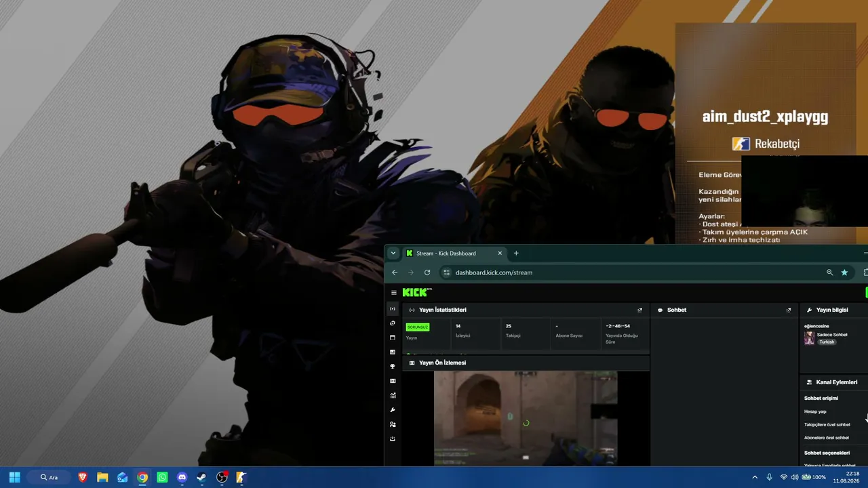This screenshot has height=488, width=868.
Task: Open Steam from the taskbar
Action: [201, 477]
